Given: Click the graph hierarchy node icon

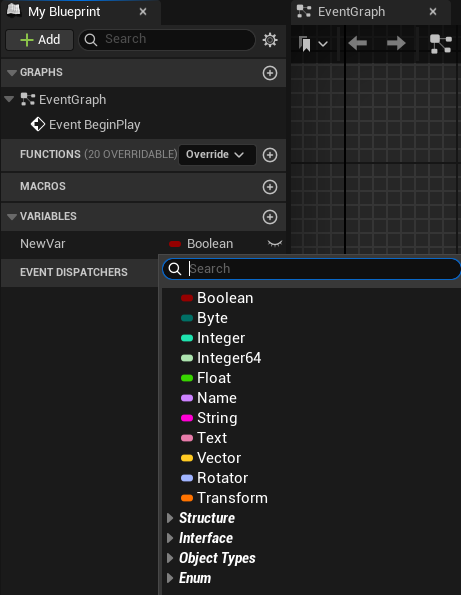Looking at the screenshot, I should click(x=441, y=43).
